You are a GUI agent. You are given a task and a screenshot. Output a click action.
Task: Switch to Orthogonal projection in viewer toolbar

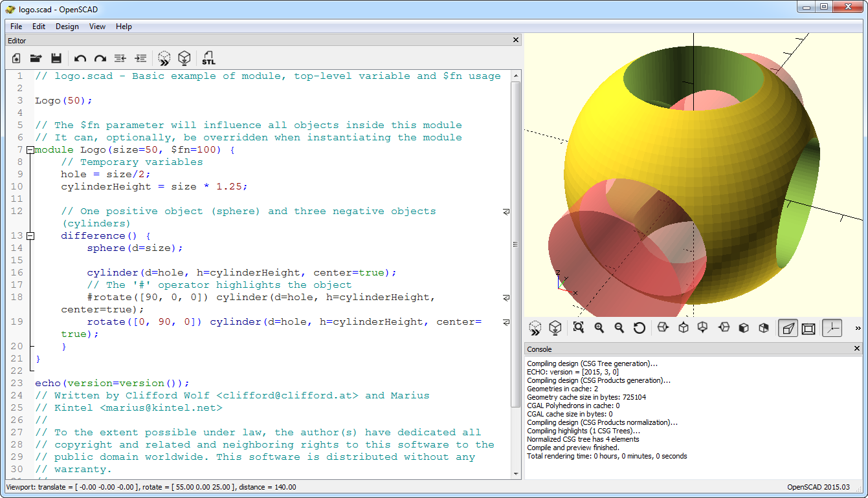point(808,329)
